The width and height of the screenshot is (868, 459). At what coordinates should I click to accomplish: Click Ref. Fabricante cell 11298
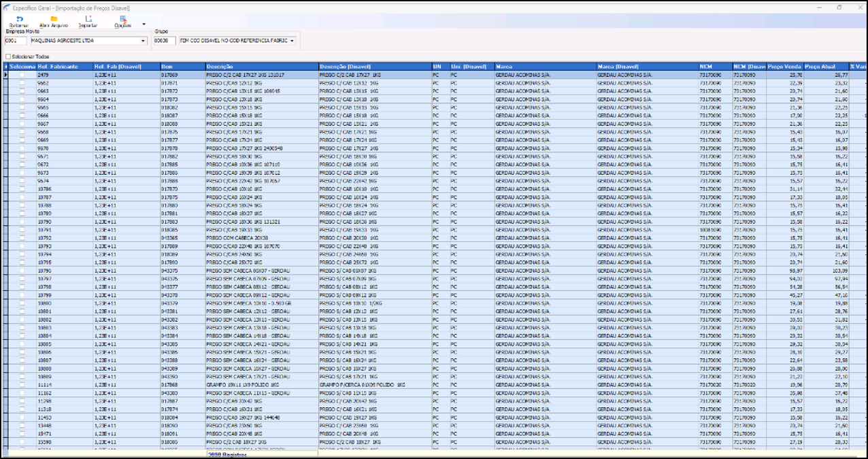[x=65, y=401]
